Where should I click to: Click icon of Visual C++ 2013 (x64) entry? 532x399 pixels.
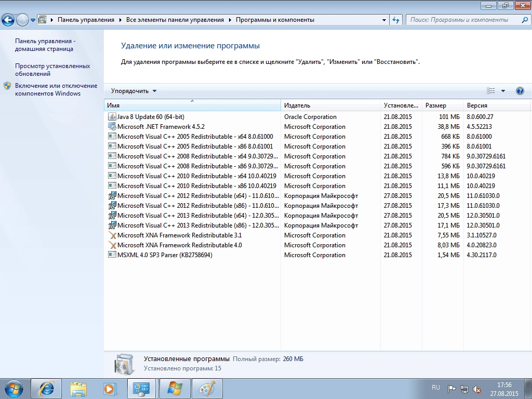[x=112, y=215]
